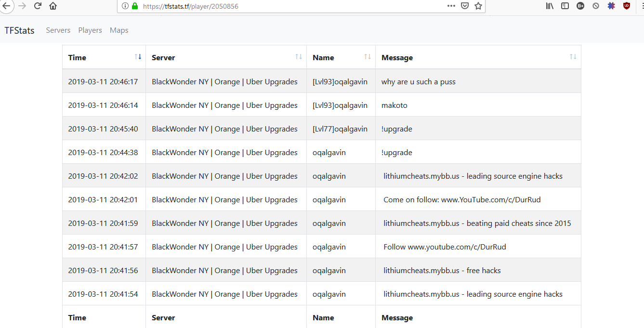Select '!upgrade' message at 20:44:38
The width and height of the screenshot is (644, 328).
coord(396,152)
